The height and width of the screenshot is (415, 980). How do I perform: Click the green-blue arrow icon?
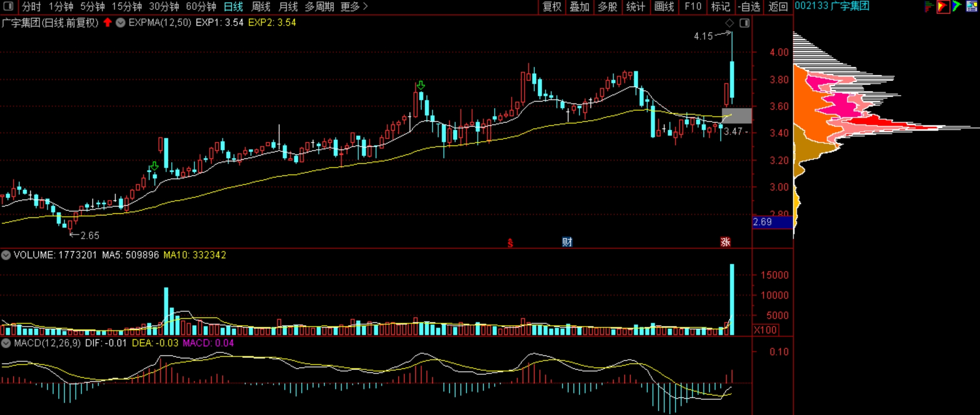tap(957, 6)
